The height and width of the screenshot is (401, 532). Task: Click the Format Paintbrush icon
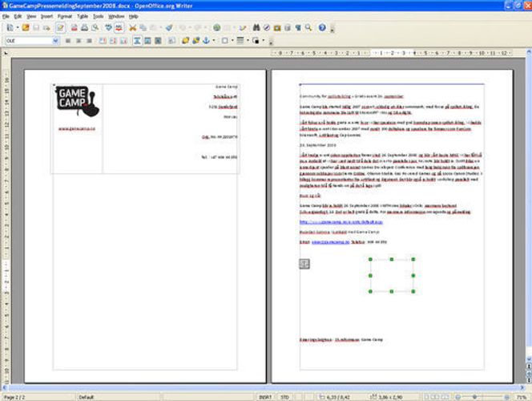pyautogui.click(x=168, y=27)
